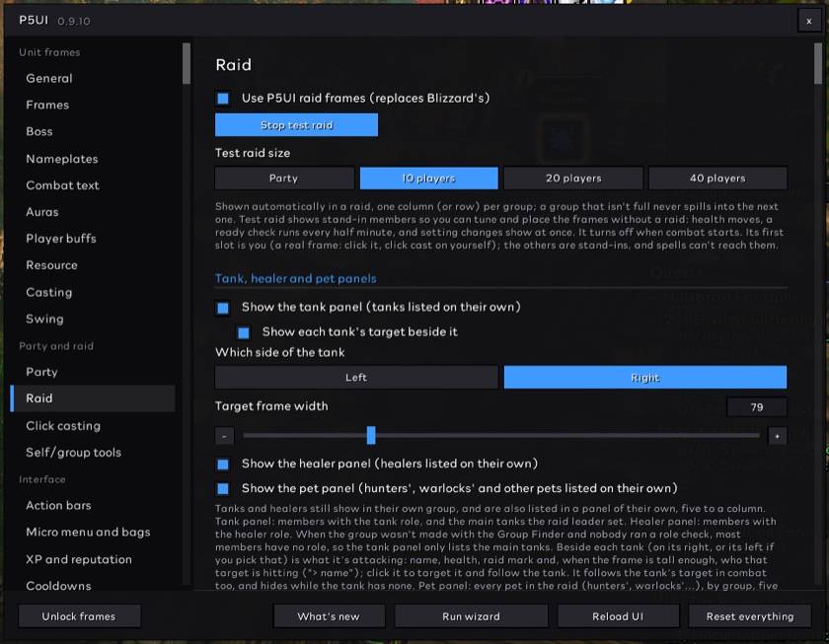829x644 pixels.
Task: Click Which side of the tank label
Action: 280,352
